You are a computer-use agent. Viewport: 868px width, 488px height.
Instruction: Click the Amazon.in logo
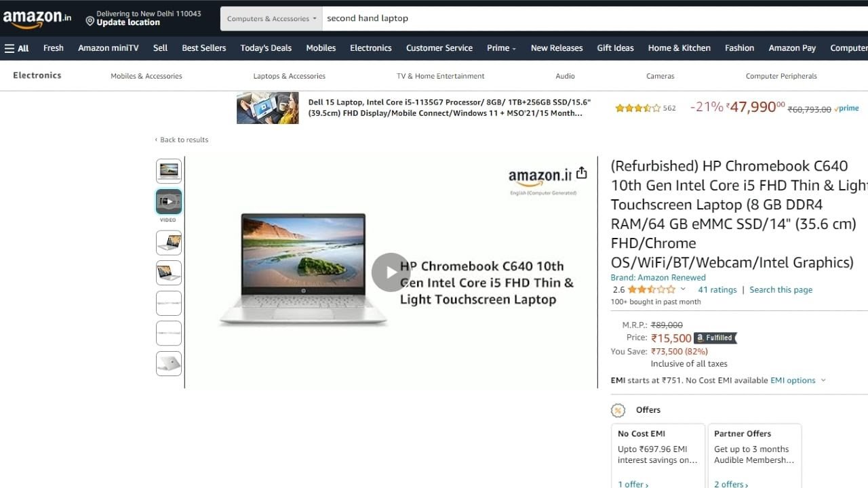tap(37, 20)
